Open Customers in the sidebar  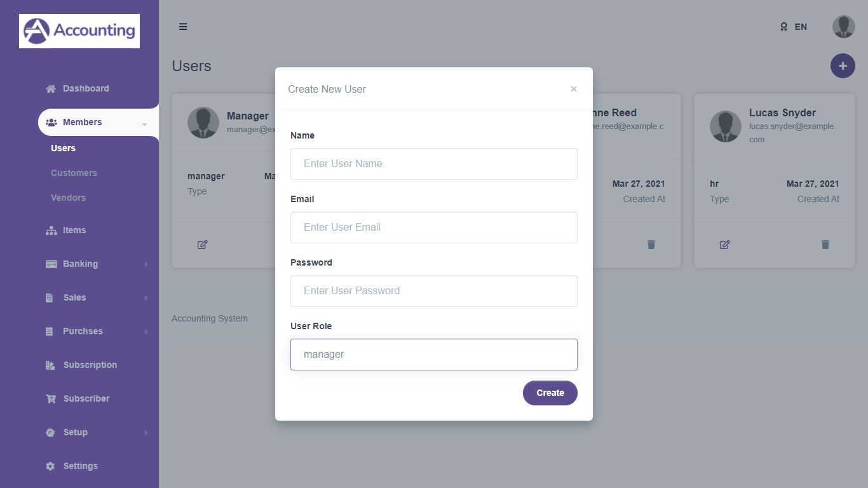74,173
